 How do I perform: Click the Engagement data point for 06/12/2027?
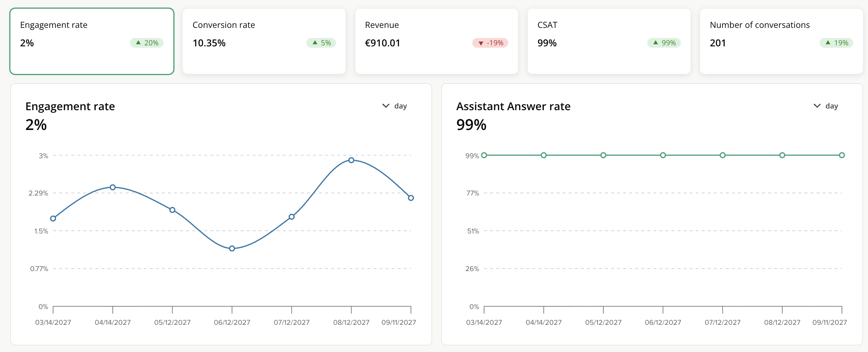tap(232, 248)
